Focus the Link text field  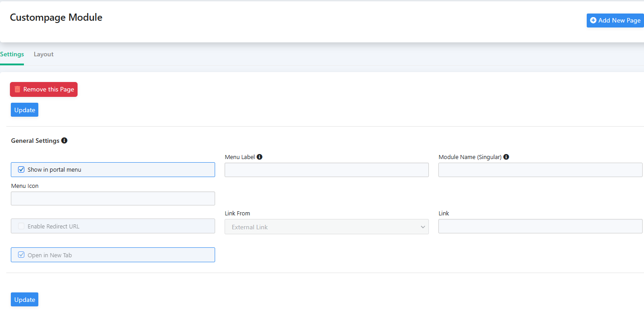[540, 227]
